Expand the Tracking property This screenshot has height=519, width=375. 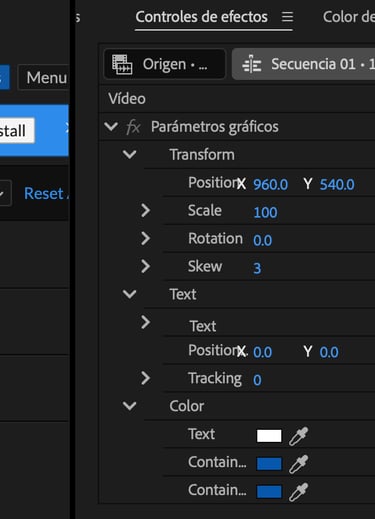pyautogui.click(x=145, y=378)
